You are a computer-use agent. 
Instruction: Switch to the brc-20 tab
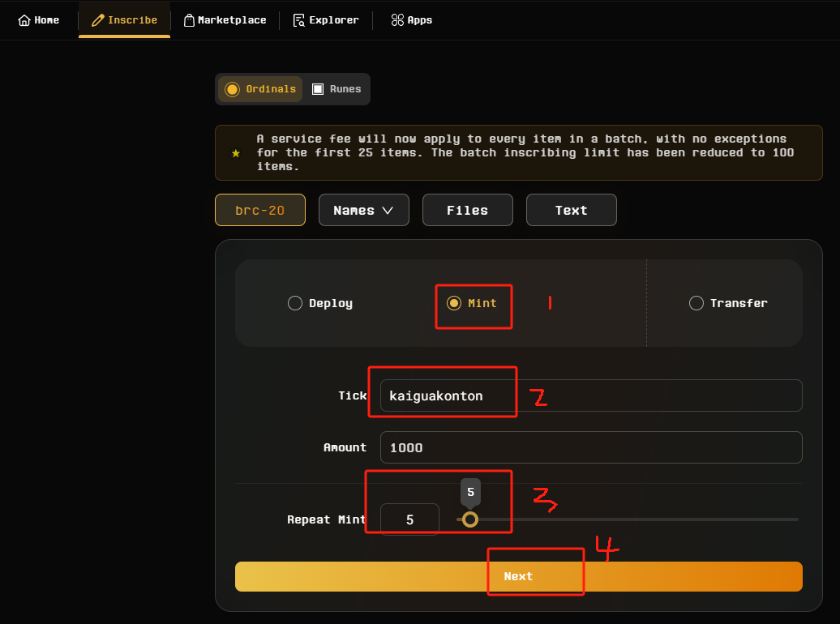(259, 210)
